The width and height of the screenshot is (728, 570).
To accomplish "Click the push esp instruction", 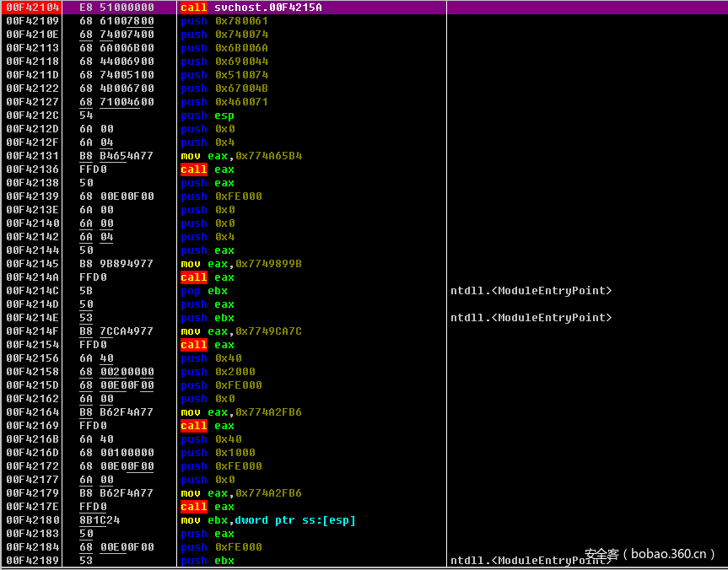I will tap(208, 116).
